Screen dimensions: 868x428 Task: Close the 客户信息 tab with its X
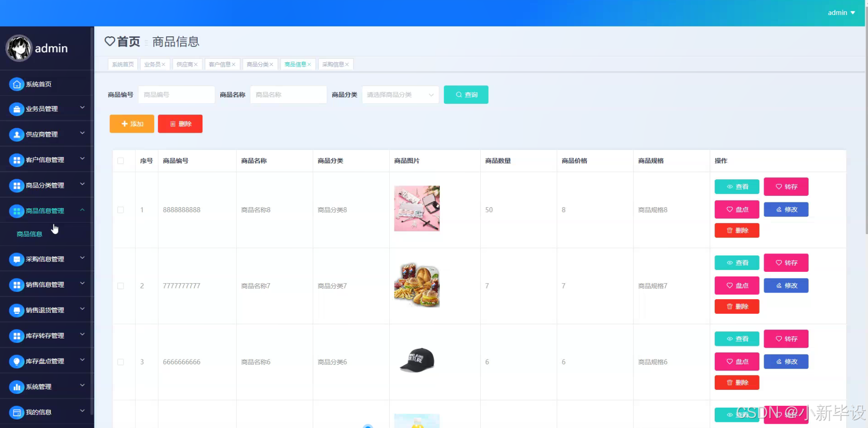tap(234, 65)
